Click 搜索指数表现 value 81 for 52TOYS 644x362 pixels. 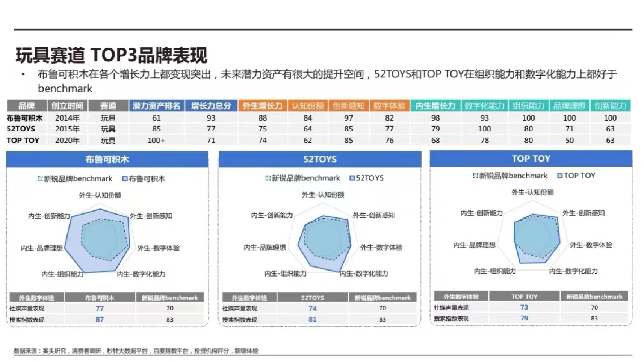[x=312, y=319]
